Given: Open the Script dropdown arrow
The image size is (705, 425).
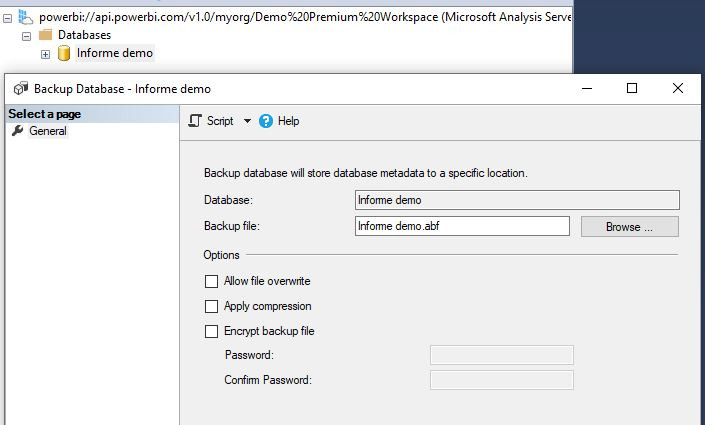Looking at the screenshot, I should (x=247, y=121).
